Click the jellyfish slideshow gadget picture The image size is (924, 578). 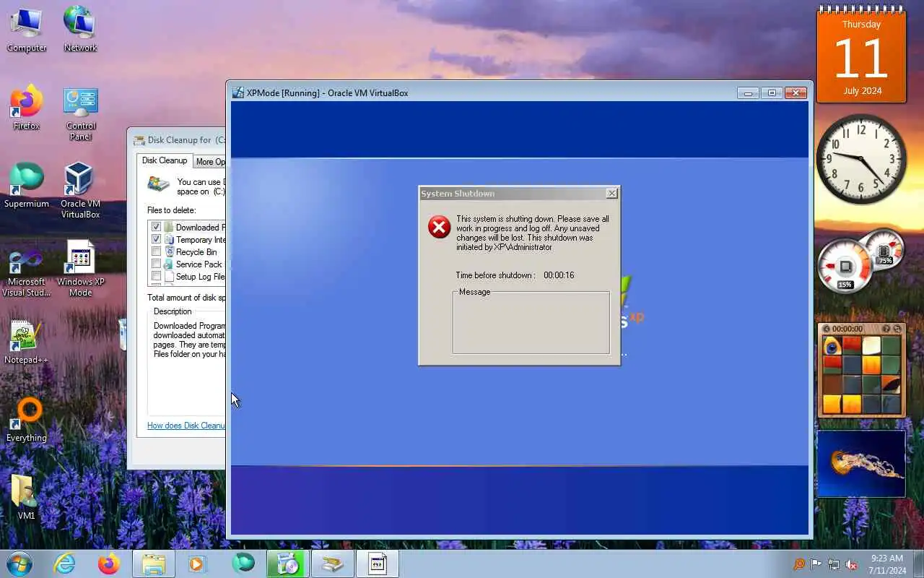[861, 464]
